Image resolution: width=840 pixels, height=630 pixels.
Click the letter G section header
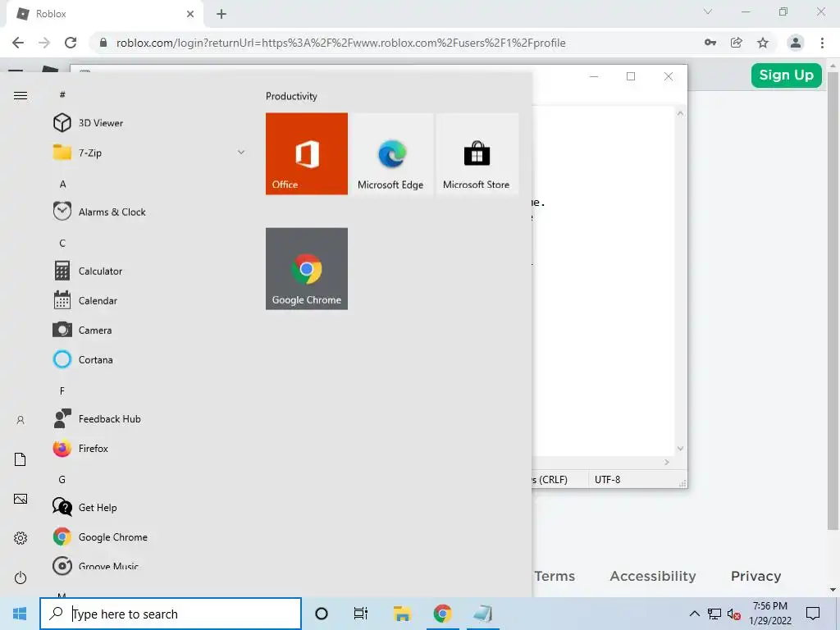pos(62,479)
